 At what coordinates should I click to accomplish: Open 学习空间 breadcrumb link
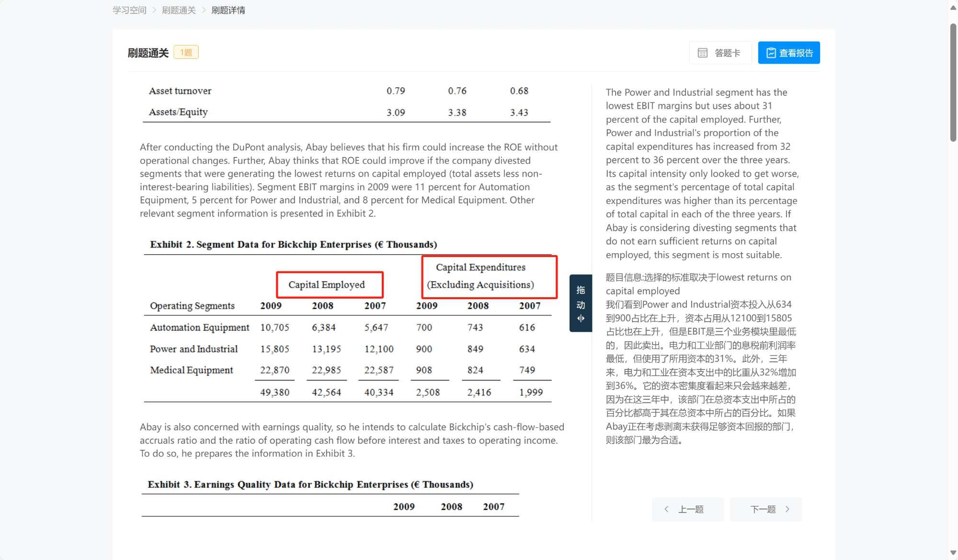point(129,10)
